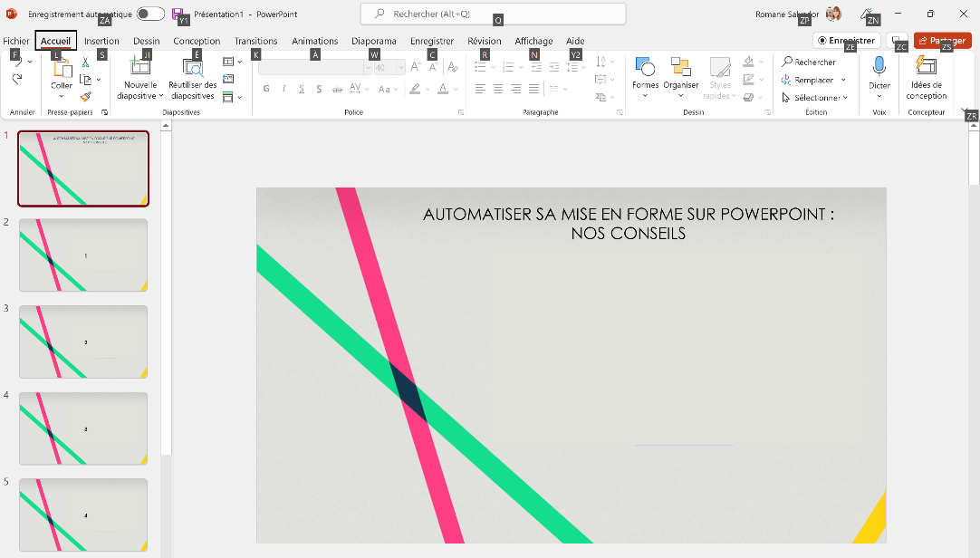
Task: Open the slide layout (Disposition) dropdown
Action: 233,62
